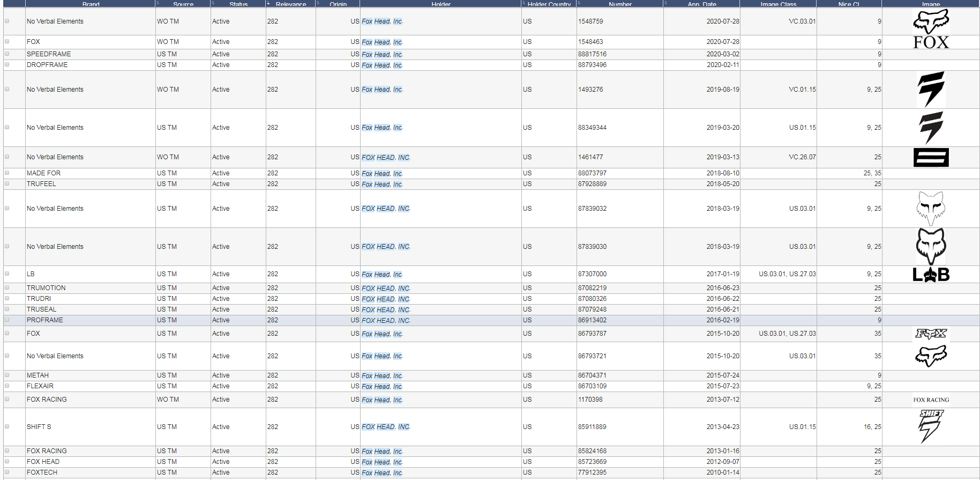Click the Nice Cl. column header
980x480 pixels.
tap(849, 4)
